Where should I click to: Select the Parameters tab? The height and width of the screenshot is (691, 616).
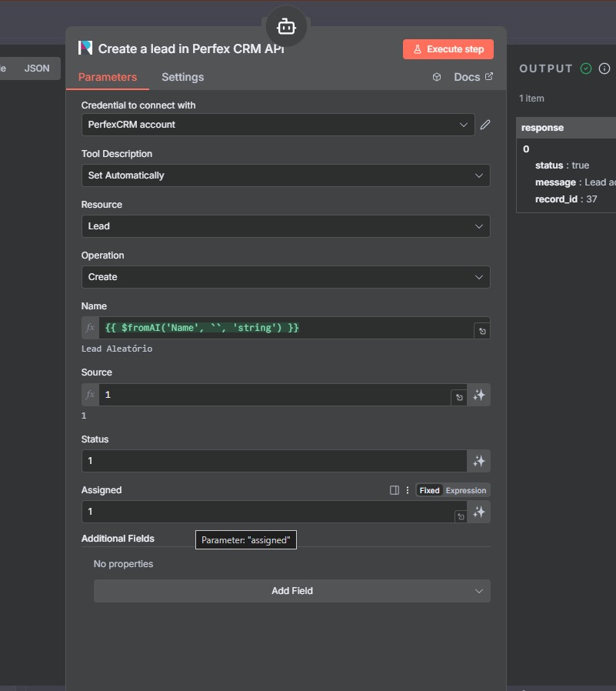(108, 77)
